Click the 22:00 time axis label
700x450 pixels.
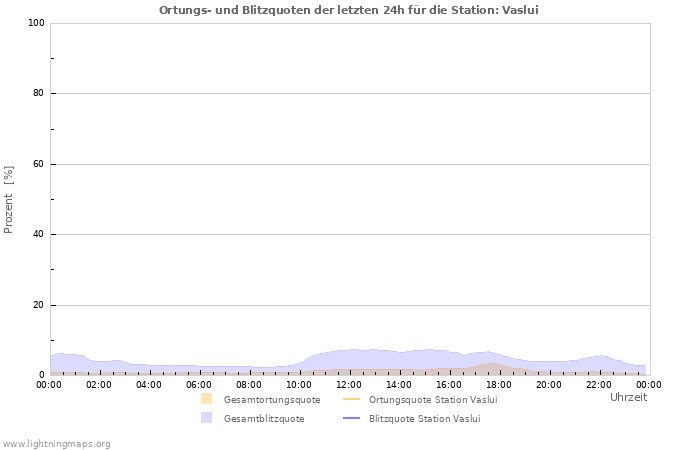(x=599, y=384)
